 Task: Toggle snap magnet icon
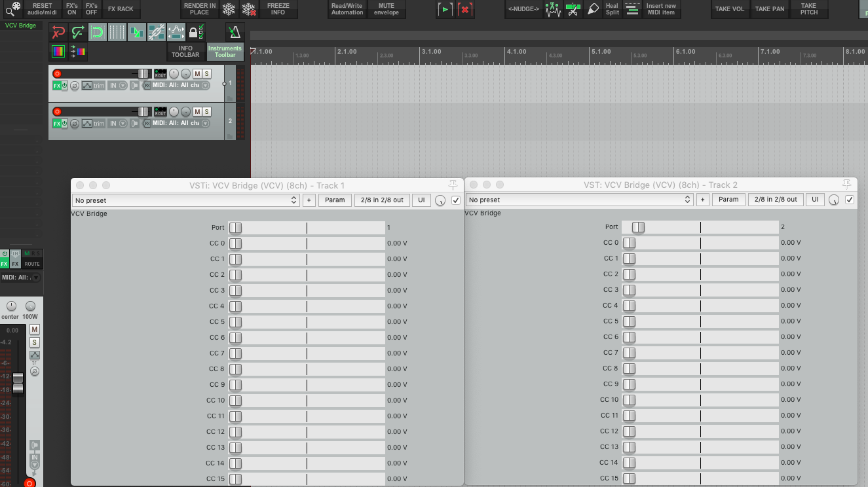pos(98,31)
